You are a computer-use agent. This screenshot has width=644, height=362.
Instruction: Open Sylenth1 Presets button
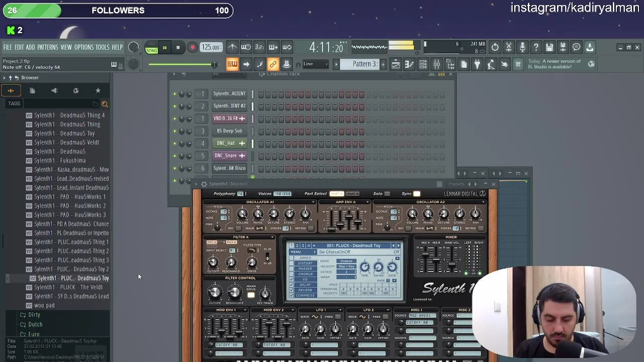click(x=456, y=184)
